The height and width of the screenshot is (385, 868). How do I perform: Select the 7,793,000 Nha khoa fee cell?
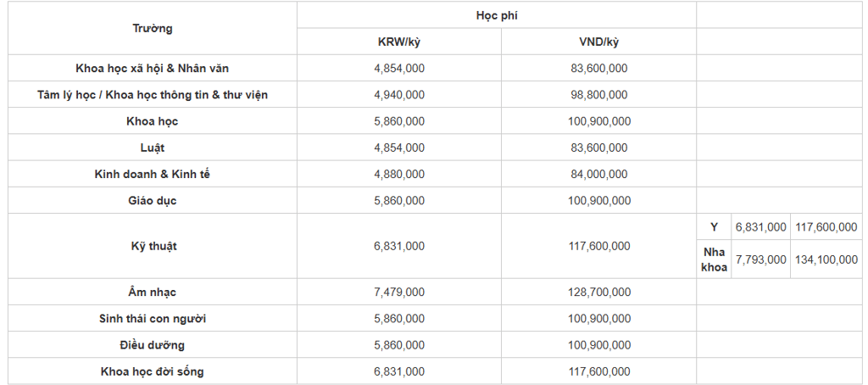tap(760, 259)
